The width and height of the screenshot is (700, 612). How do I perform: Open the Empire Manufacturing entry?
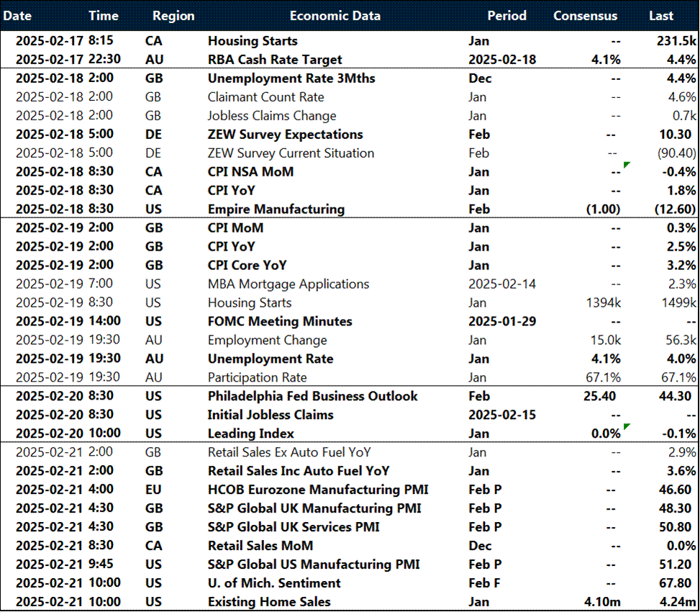(288, 209)
